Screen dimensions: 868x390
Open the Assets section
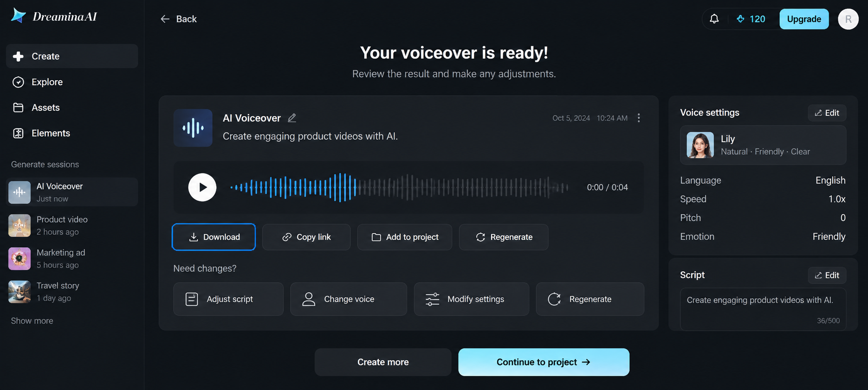[x=72, y=108]
